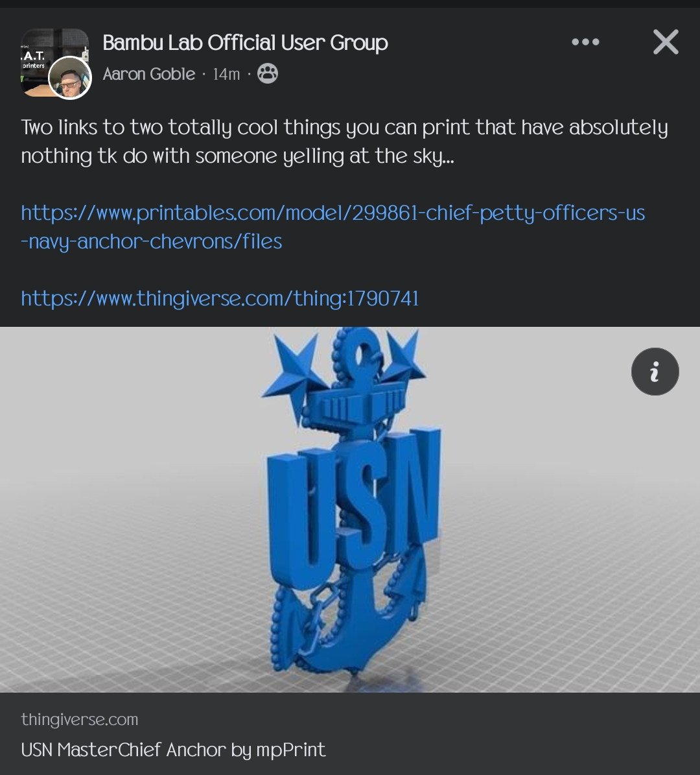Click a star atop the anchor model
The height and width of the screenshot is (775, 700).
(x=292, y=363)
